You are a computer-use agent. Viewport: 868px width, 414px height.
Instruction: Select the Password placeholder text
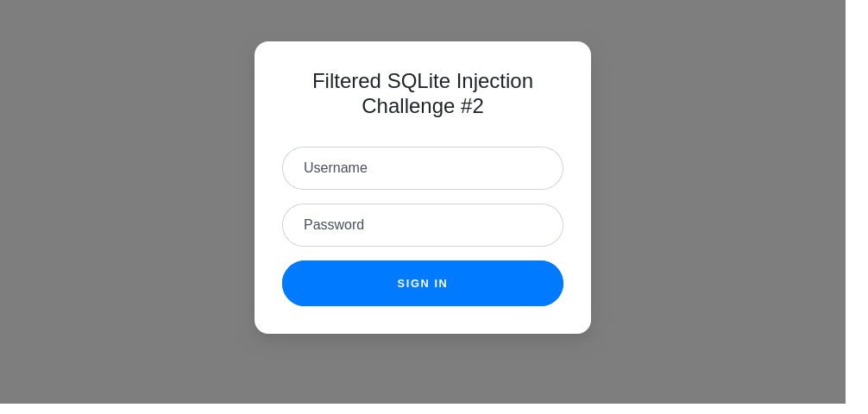(334, 225)
